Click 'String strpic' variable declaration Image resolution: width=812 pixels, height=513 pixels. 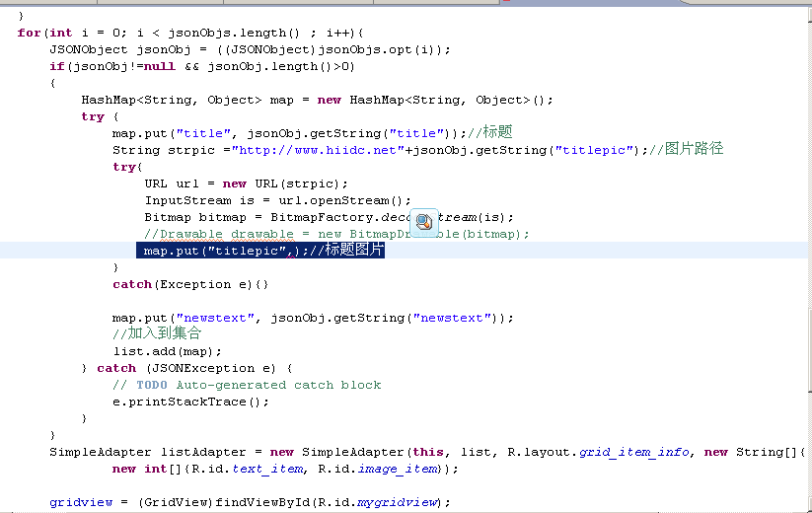coord(164,150)
